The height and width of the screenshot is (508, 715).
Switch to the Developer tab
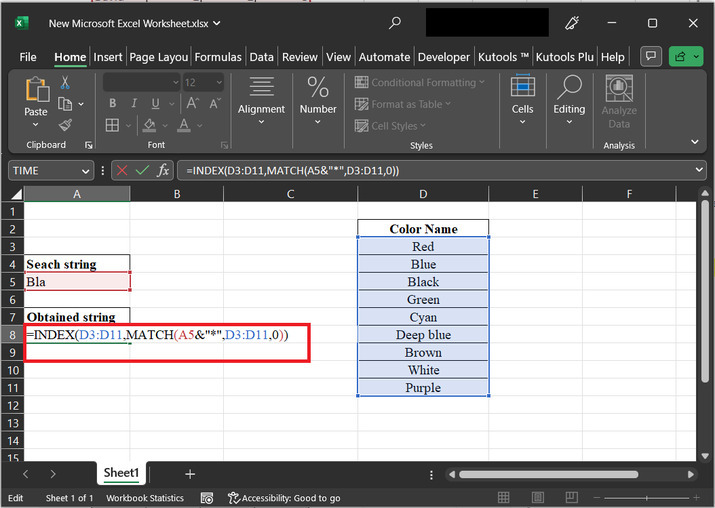tap(444, 57)
